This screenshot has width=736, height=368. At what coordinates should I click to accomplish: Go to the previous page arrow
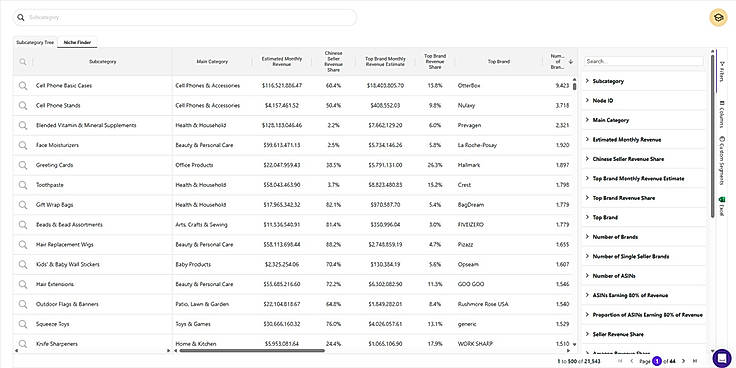(x=632, y=361)
